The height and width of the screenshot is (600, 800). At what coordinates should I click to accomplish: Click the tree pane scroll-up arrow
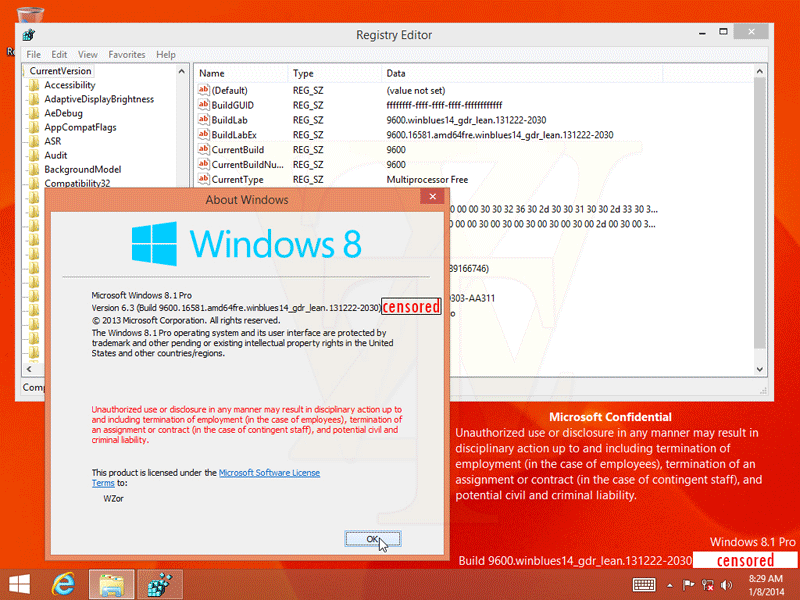click(182, 72)
